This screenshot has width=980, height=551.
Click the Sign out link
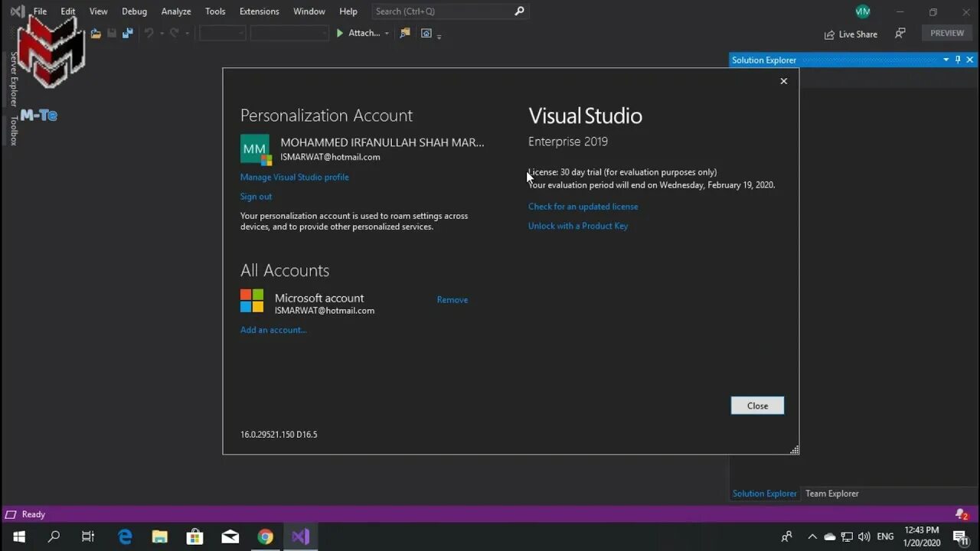pos(256,197)
